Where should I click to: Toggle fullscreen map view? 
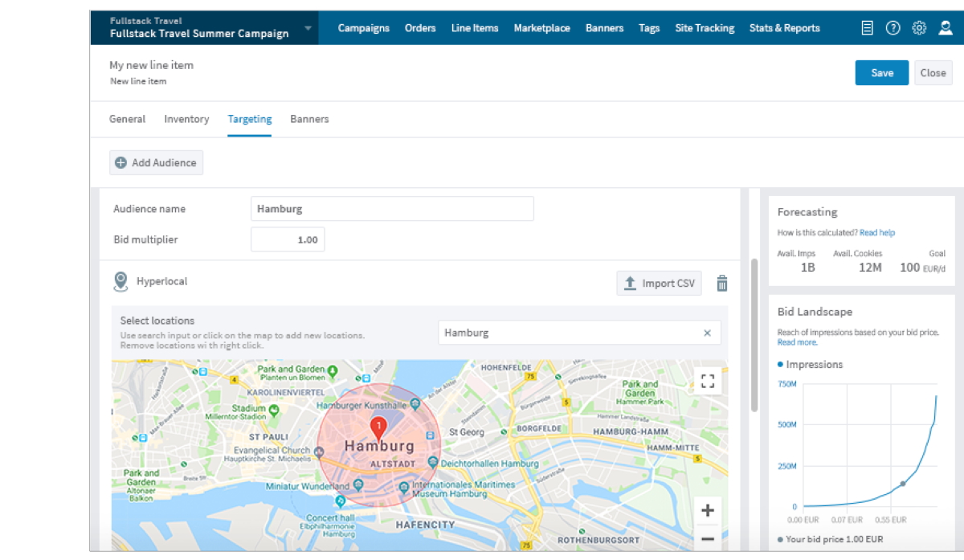point(708,381)
